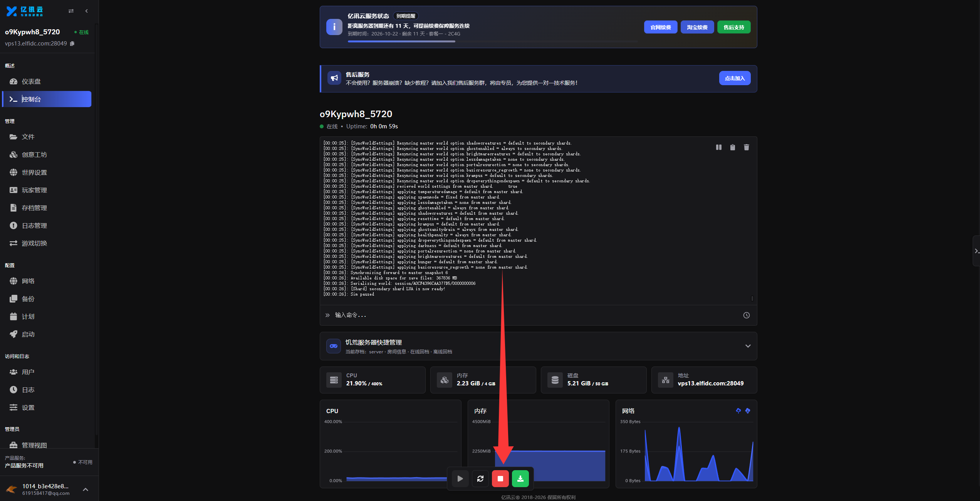
Task: Copy console log via clipboard icon
Action: click(733, 147)
